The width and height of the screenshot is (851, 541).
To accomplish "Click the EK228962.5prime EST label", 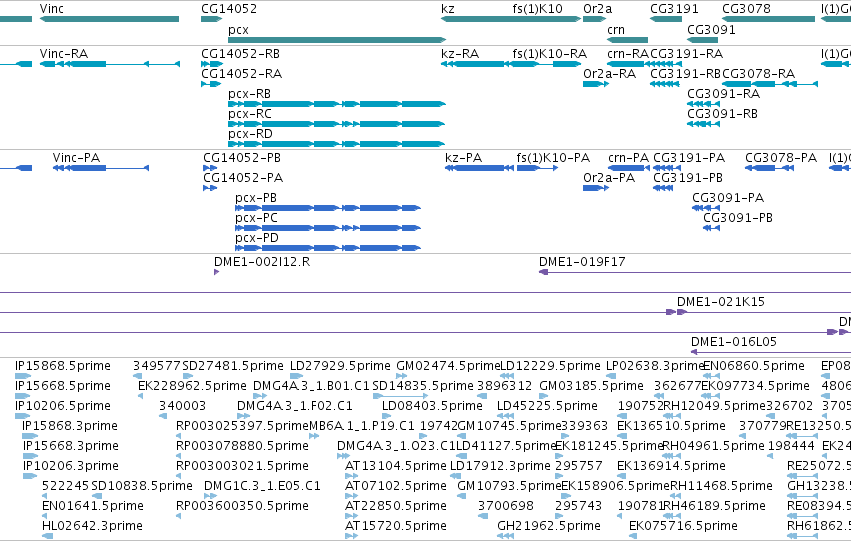I will coord(192,386).
